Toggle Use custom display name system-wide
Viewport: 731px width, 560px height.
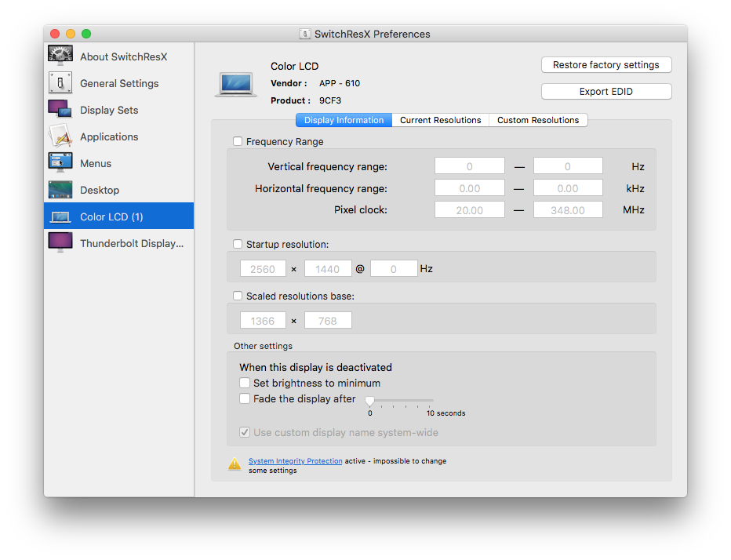(245, 432)
